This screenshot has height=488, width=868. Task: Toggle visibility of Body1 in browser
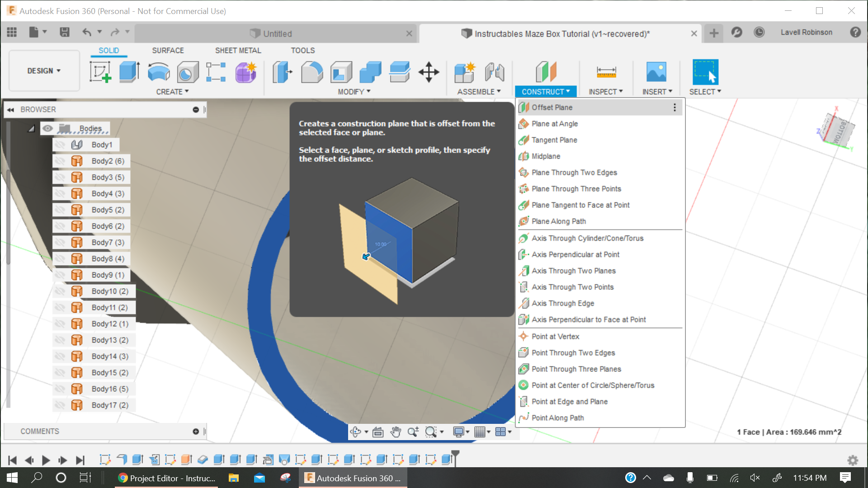pos(60,145)
